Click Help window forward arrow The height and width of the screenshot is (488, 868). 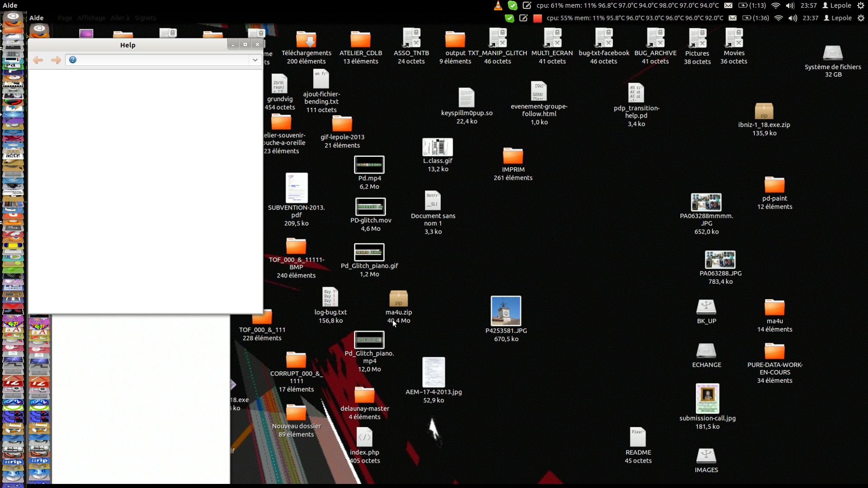56,60
